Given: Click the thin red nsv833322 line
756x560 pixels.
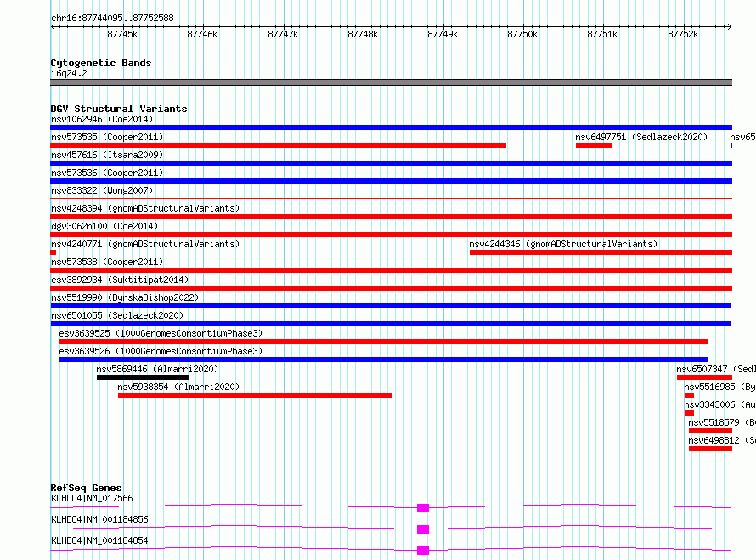Looking at the screenshot, I should click(391, 198).
